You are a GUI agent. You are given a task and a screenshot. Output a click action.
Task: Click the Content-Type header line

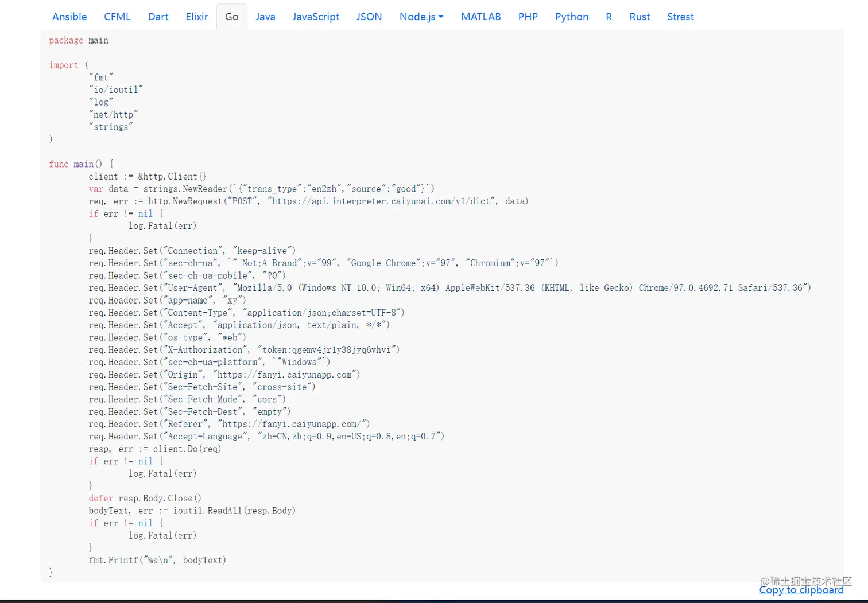[247, 313]
